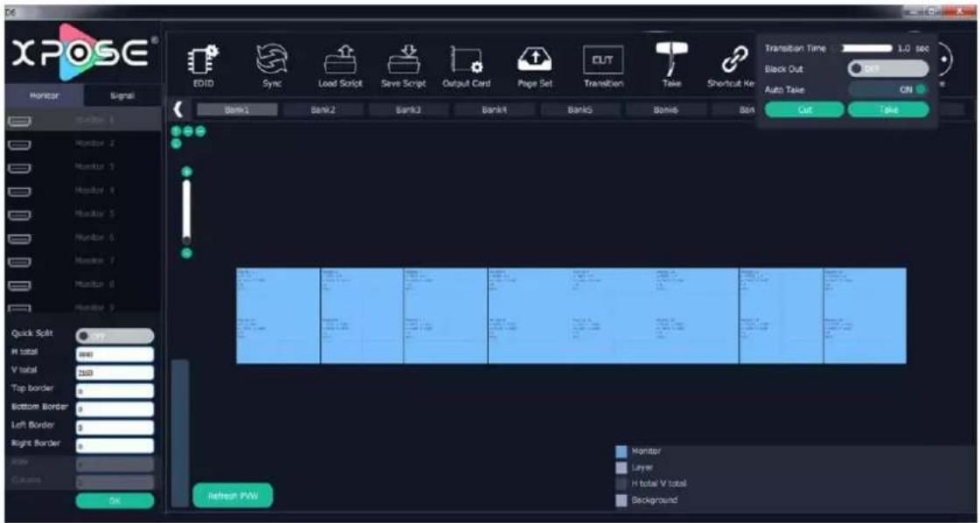Select the first blue monitor block on canvas
The image size is (980, 523).
point(278,316)
